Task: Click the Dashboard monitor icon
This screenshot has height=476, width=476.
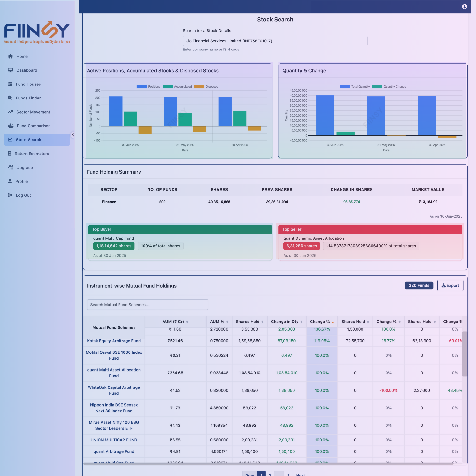Action: 10,70
